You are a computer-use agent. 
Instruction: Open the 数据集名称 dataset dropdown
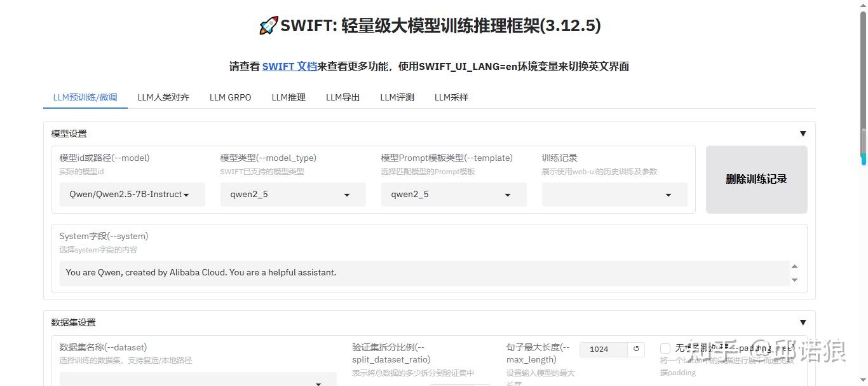[198, 379]
